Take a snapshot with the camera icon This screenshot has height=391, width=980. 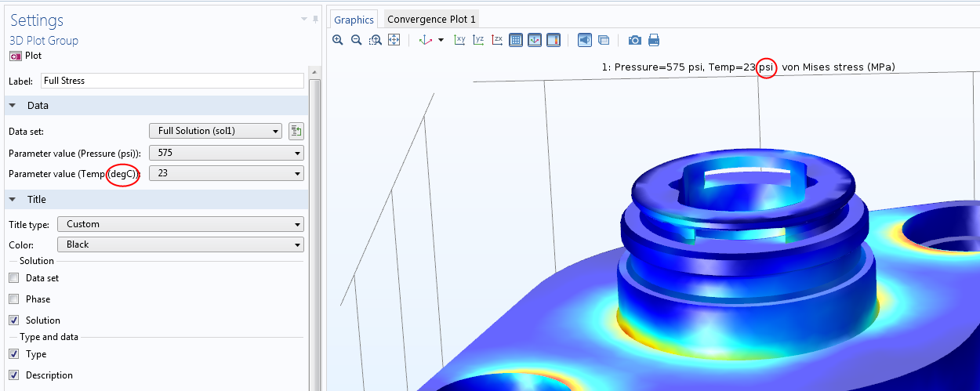pyautogui.click(x=635, y=40)
